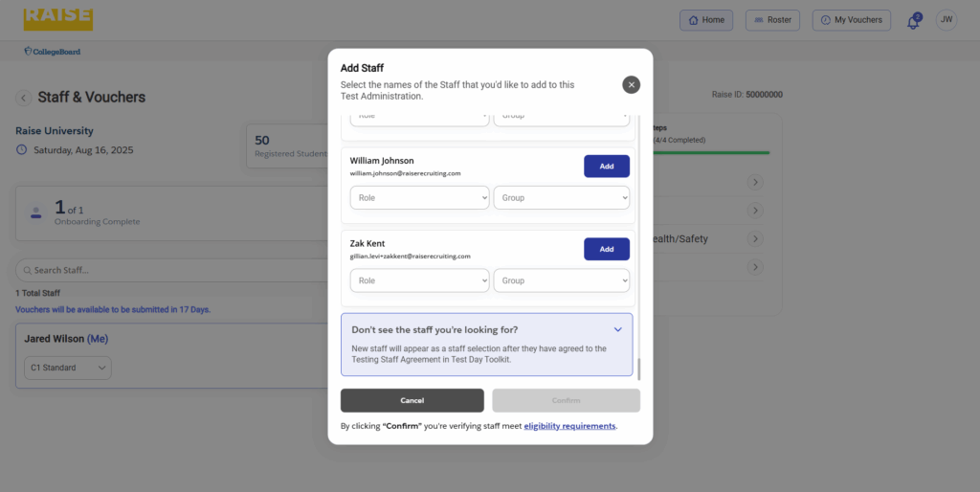The height and width of the screenshot is (492, 980).
Task: Click the search magnifier icon in Search Staff
Action: (26, 271)
